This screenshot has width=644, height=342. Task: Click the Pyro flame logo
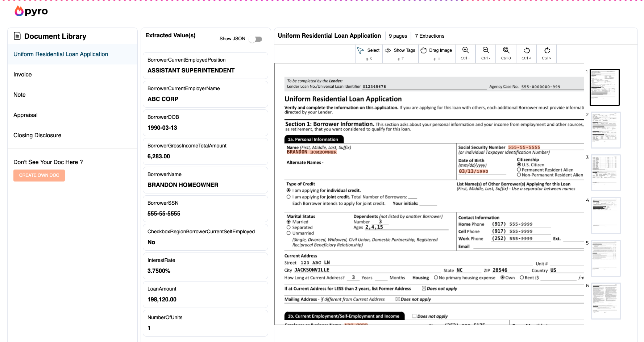[x=19, y=11]
